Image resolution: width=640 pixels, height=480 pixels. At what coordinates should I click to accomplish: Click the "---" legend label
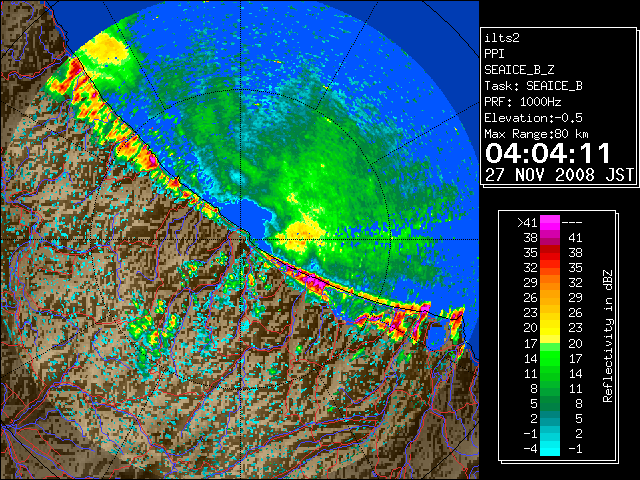[x=572, y=223]
